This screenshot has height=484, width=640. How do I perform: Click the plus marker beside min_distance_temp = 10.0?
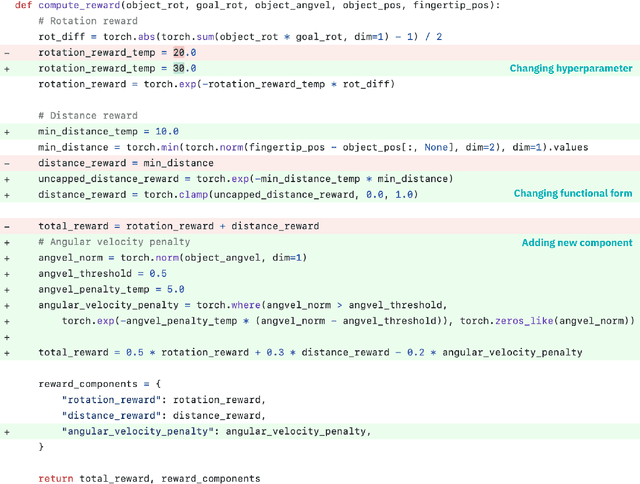[x=8, y=131]
